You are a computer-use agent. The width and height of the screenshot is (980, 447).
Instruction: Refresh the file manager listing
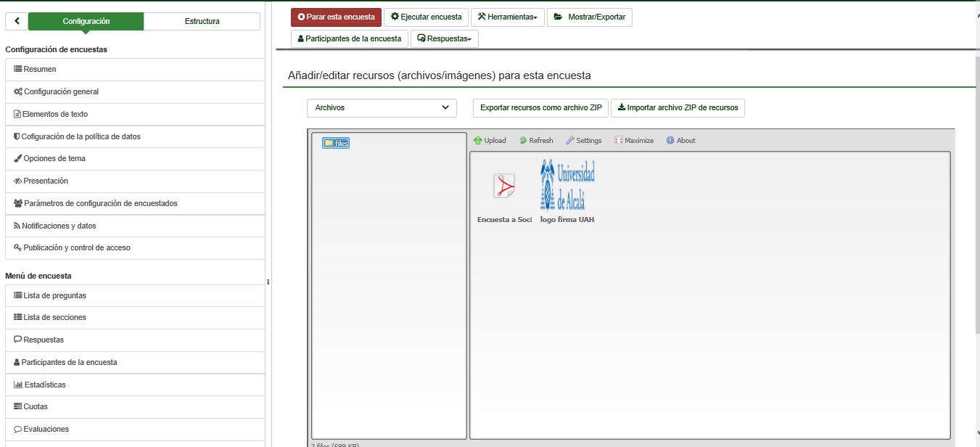(x=536, y=141)
